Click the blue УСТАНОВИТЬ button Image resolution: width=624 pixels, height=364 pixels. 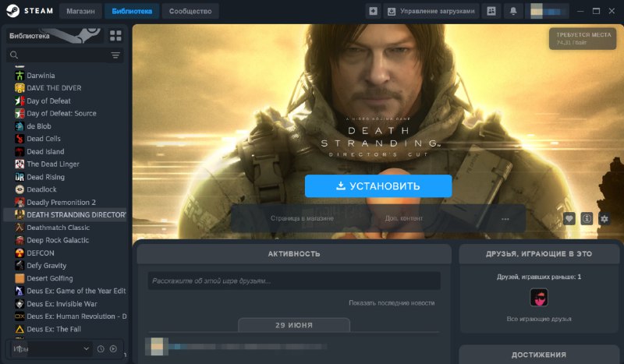[378, 186]
